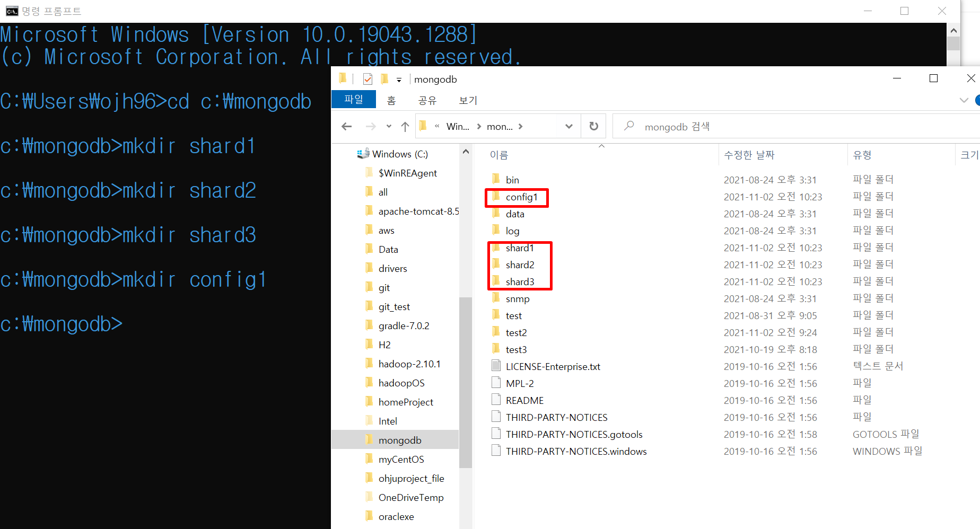980x529 pixels.
Task: Open the 파일 ribbon tab
Action: click(354, 100)
